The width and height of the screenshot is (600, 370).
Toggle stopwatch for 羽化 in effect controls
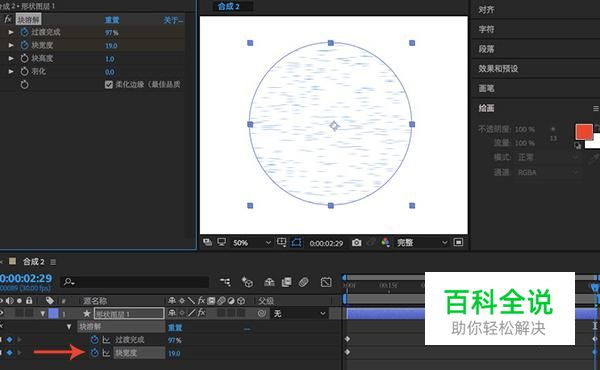[24, 71]
